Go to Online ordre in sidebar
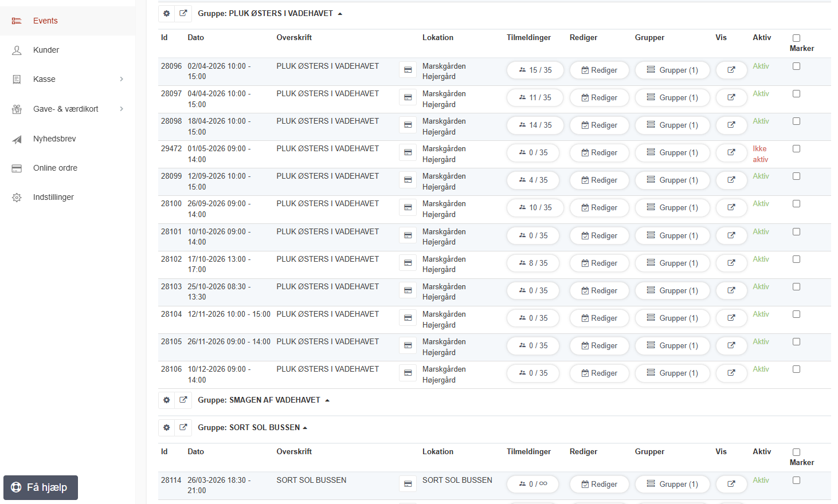838x504 pixels. click(x=55, y=168)
